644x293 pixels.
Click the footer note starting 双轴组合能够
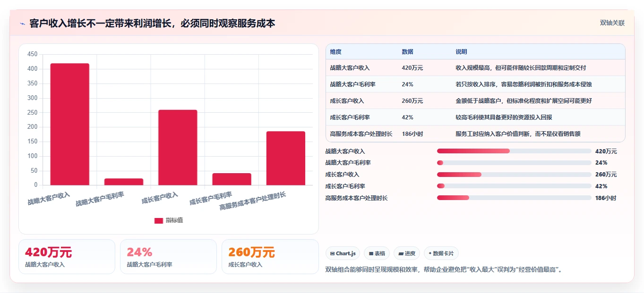[x=444, y=269]
